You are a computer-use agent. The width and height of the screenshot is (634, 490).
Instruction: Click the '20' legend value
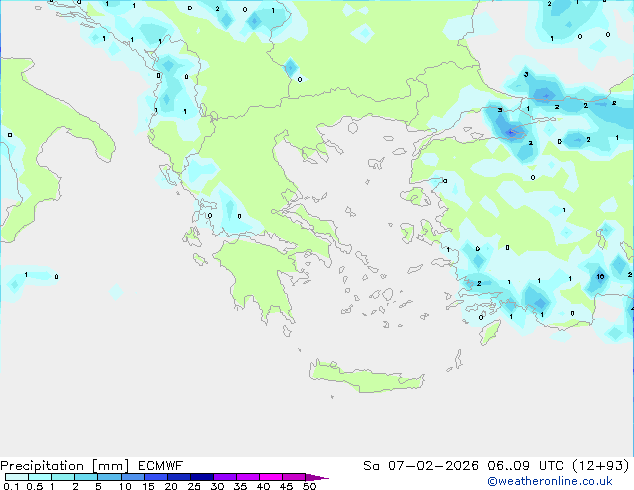coord(171,486)
